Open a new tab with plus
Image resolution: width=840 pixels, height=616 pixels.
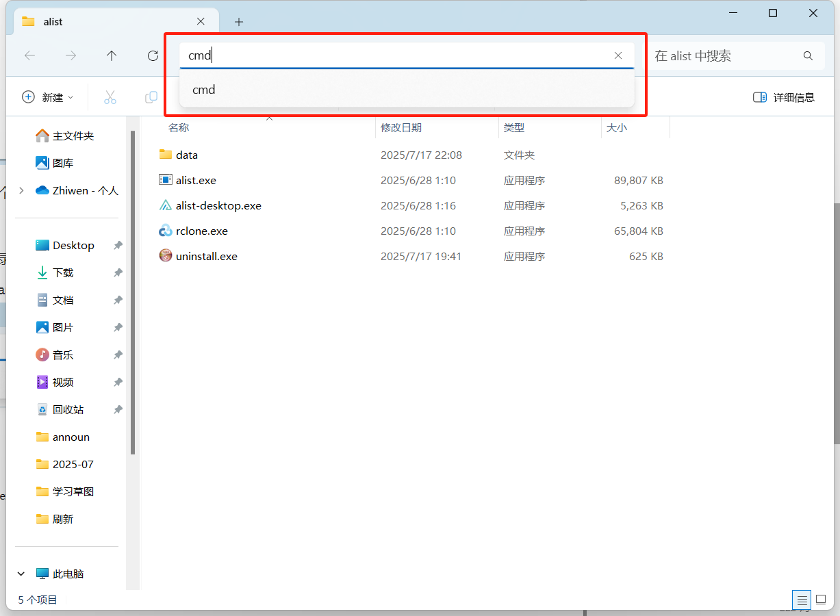(x=239, y=22)
